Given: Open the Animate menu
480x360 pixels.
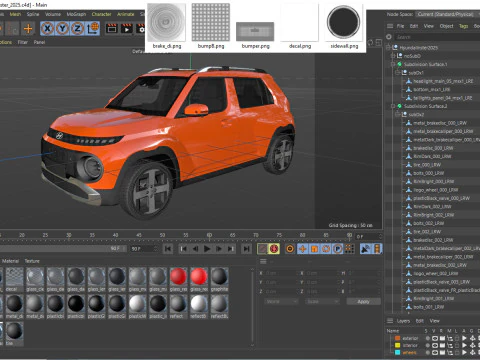Looking at the screenshot, I should pos(125,14).
